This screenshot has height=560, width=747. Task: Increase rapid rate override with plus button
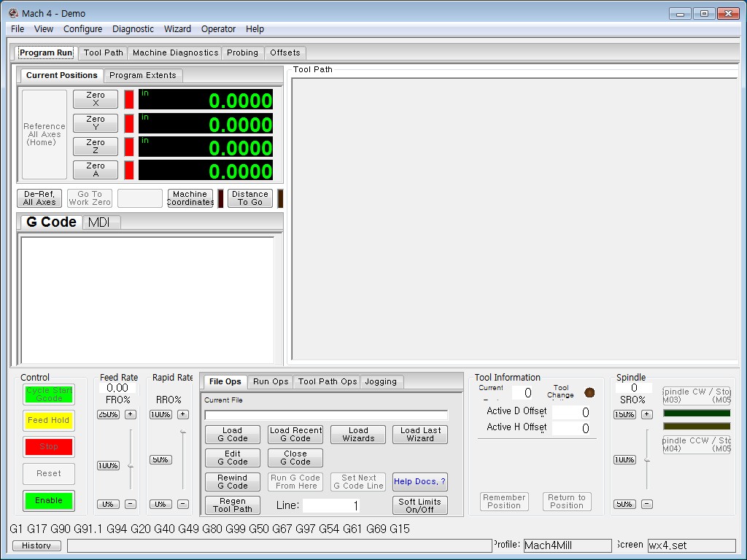183,414
